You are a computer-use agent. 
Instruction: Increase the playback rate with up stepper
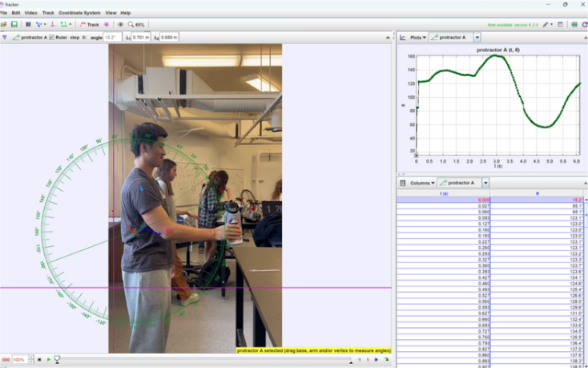click(31, 358)
